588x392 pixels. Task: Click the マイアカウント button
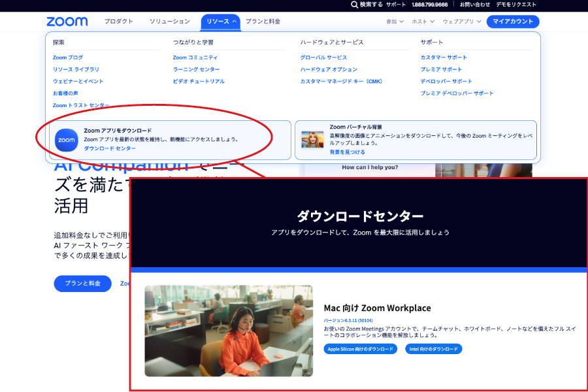click(513, 22)
